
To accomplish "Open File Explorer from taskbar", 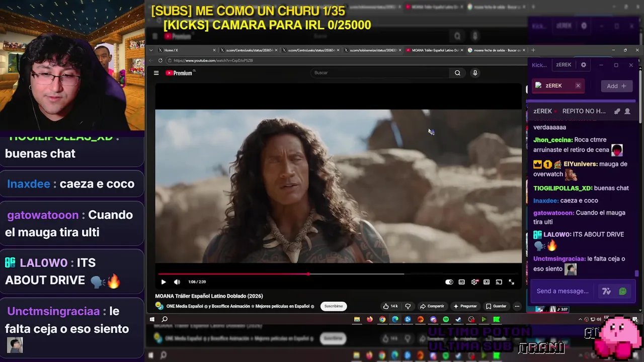I will (x=357, y=319).
